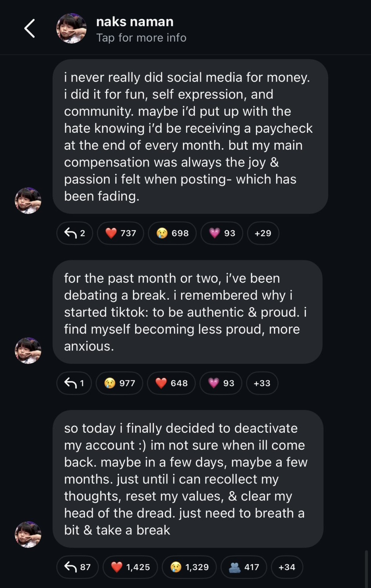The image size is (371, 588).
Task: Toggle crying face reaction showing 698
Action: pyautogui.click(x=172, y=233)
